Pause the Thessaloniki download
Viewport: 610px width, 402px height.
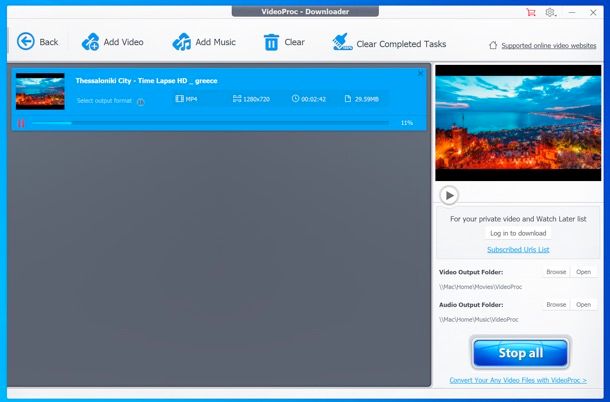[x=21, y=123]
